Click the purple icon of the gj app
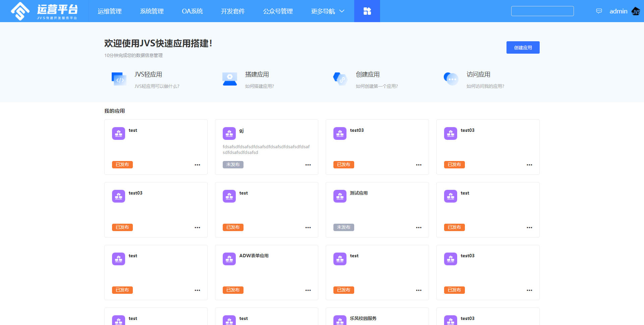 point(229,133)
